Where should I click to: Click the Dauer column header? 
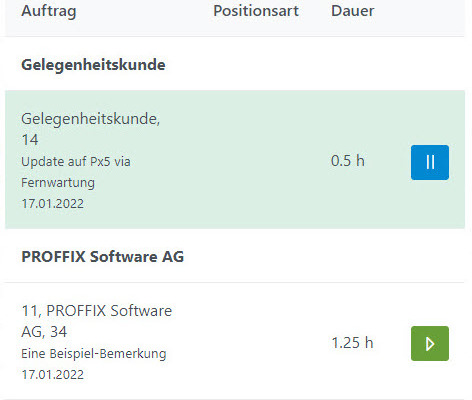tap(352, 11)
